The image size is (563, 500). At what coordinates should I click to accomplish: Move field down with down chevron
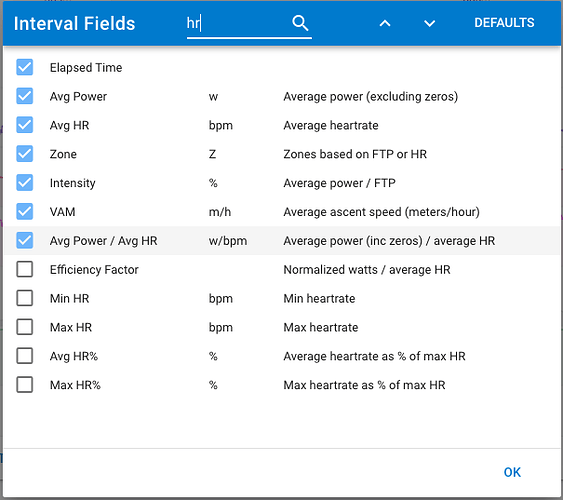[x=429, y=24]
